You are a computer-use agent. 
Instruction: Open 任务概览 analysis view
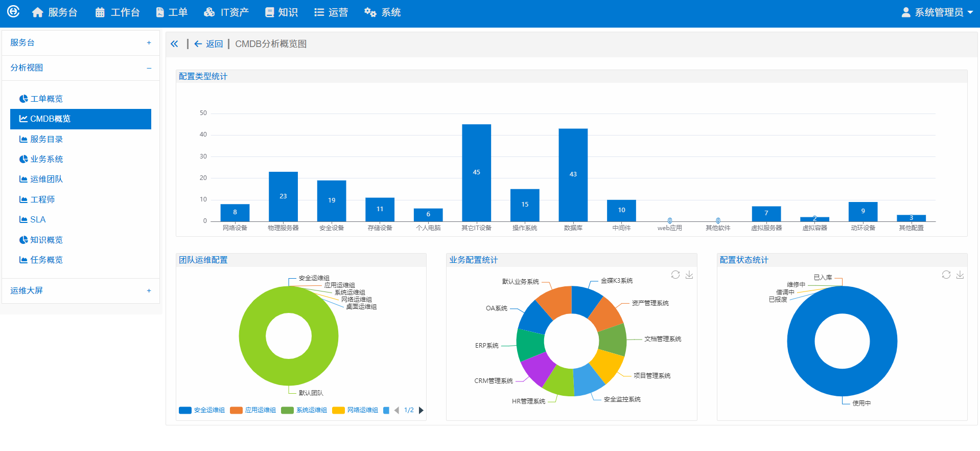point(81,260)
